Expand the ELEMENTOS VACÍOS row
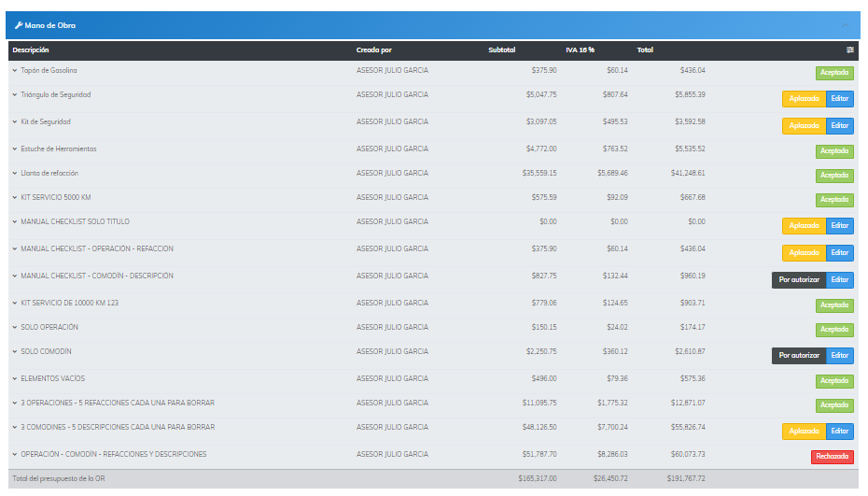Screen dimensions: 868x496 coord(15,379)
